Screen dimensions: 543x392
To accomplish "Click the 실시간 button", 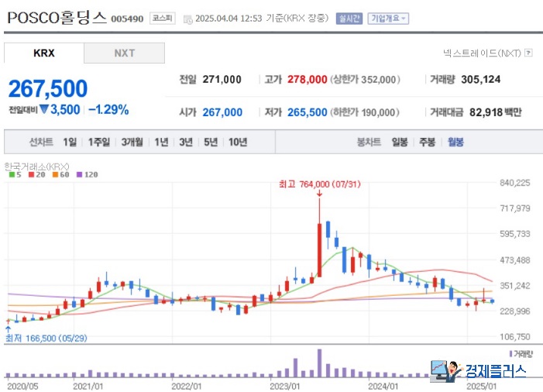I will tap(349, 19).
